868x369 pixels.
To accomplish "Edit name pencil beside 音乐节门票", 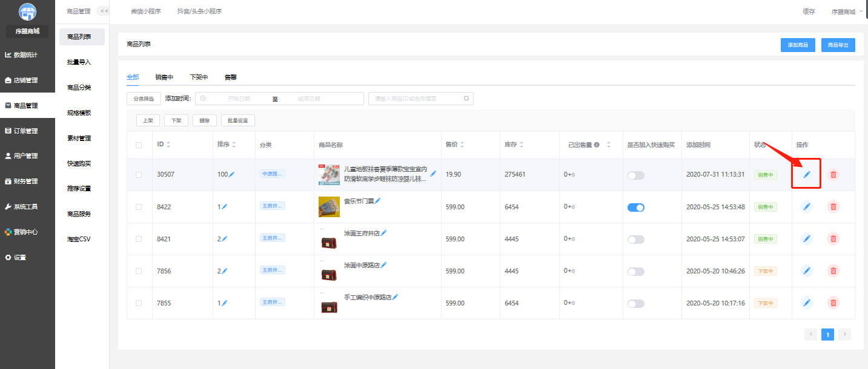I will (x=378, y=201).
